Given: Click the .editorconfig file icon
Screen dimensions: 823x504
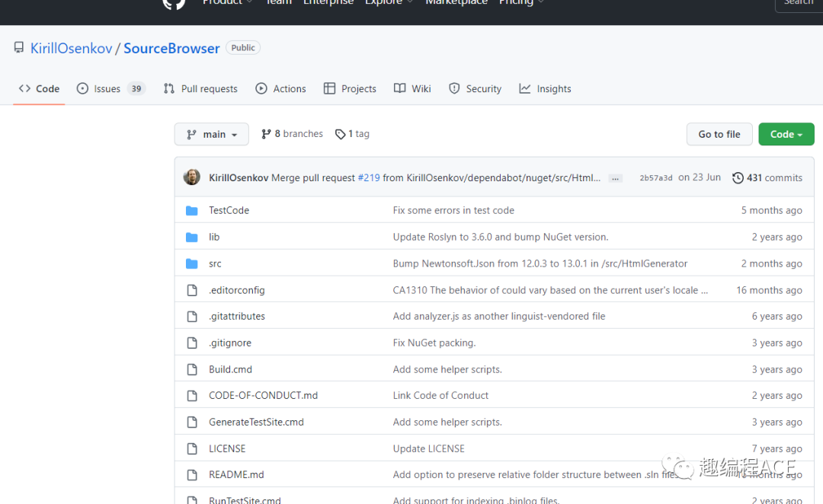Looking at the screenshot, I should (x=192, y=290).
